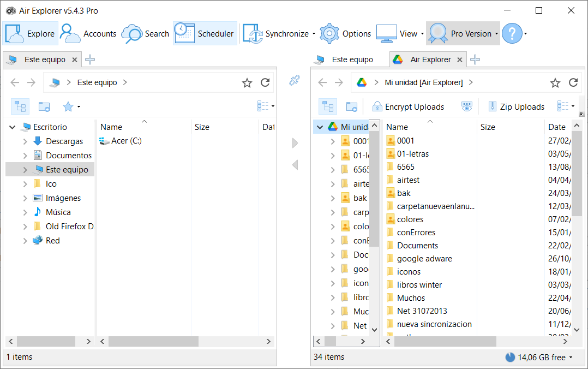Expand bak node in right tree
This screenshot has height=369, width=588.
pyautogui.click(x=333, y=198)
